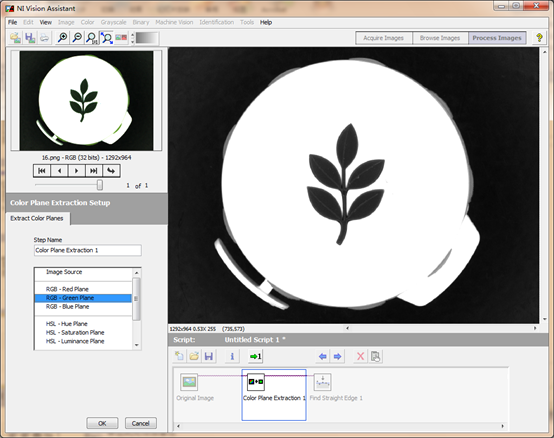Click the image view scroll up arrow
The width and height of the screenshot is (554, 438).
click(x=544, y=52)
